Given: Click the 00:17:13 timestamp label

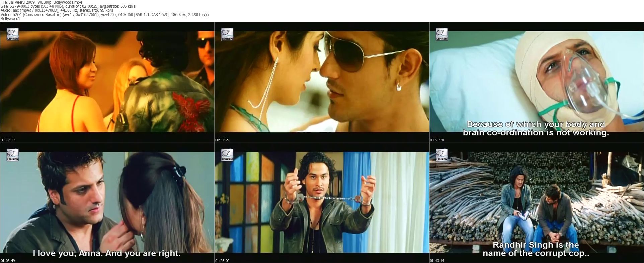Looking at the screenshot, I should [8, 140].
